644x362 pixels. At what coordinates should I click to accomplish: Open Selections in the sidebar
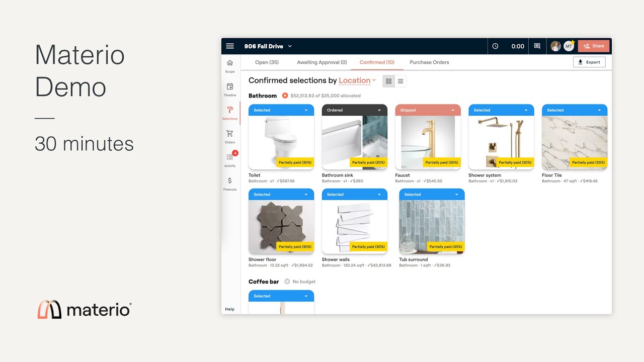pos(230,113)
